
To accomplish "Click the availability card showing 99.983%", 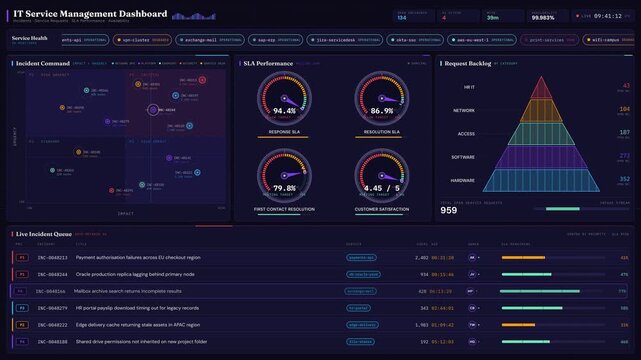I will (x=548, y=16).
